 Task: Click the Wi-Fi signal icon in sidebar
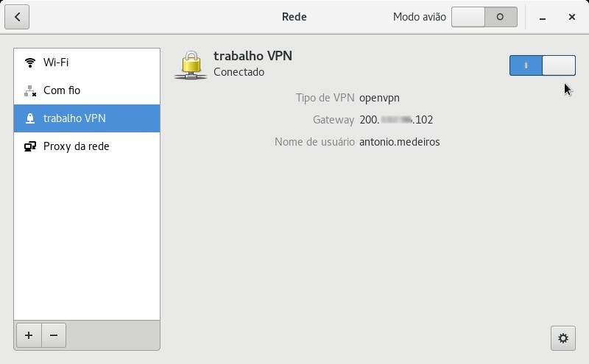pos(29,63)
